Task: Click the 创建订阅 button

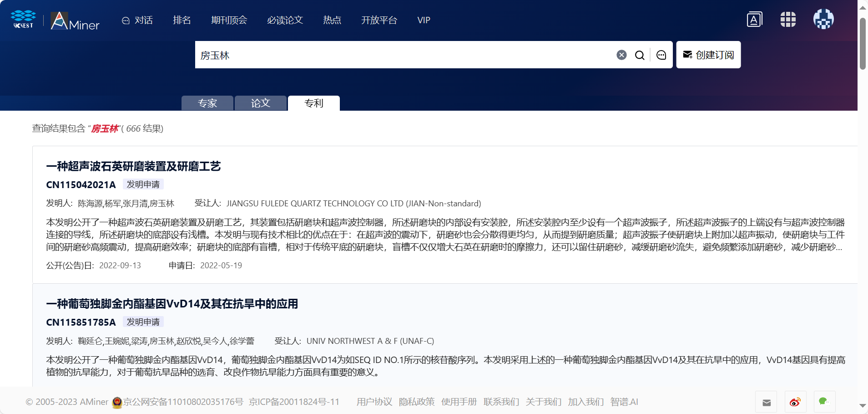Action: point(708,55)
